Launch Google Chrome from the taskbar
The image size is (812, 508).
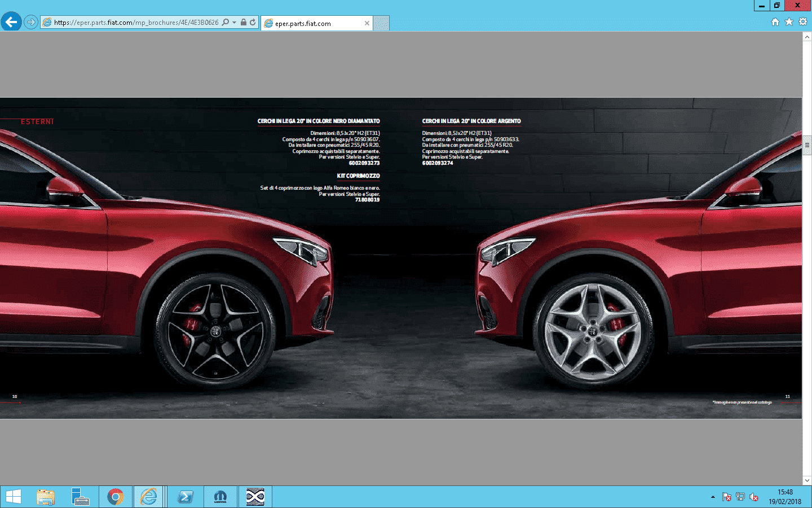click(116, 497)
